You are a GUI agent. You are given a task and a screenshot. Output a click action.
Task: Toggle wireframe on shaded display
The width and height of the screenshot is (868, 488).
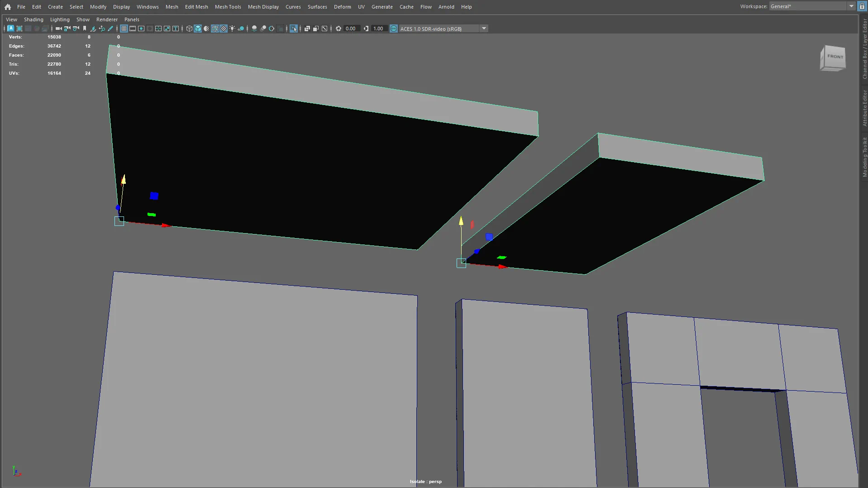point(215,29)
